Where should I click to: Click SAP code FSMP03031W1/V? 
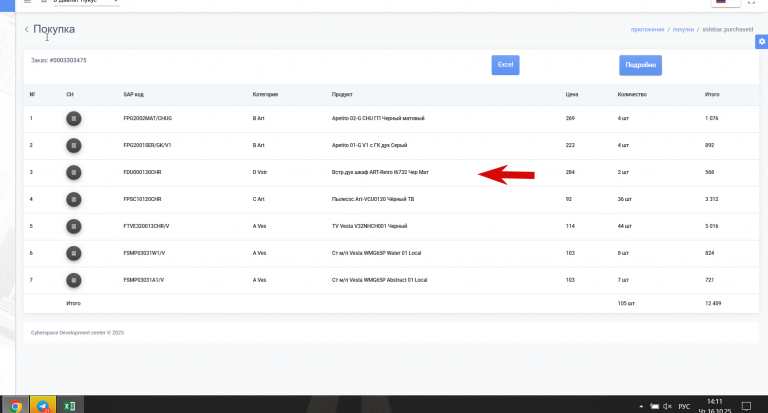(144, 253)
